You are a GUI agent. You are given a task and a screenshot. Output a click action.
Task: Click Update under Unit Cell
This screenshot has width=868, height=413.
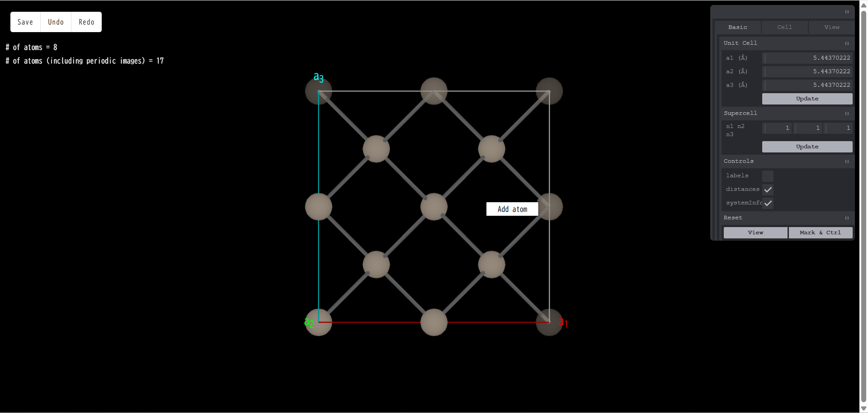pyautogui.click(x=807, y=99)
